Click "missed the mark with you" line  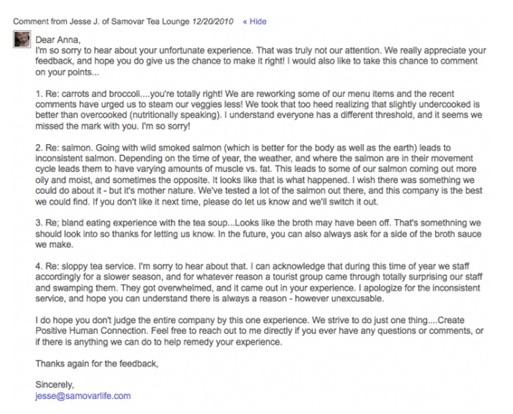tap(113, 127)
